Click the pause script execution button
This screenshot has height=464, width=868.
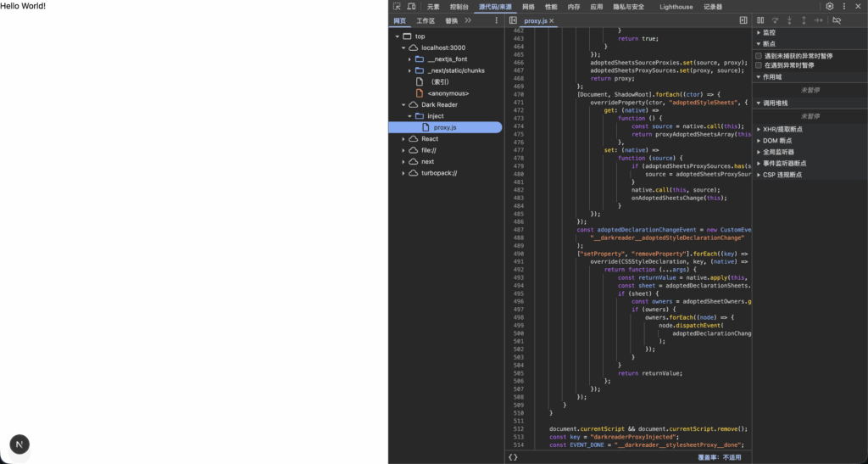point(760,20)
